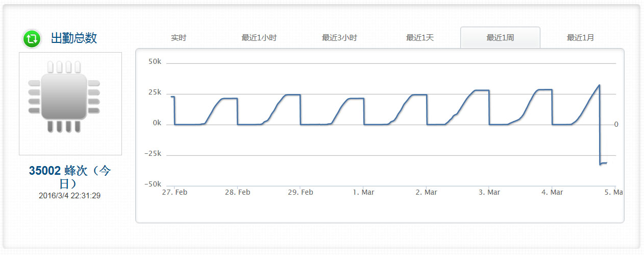This screenshot has width=644, height=255.
Task: Click the 2016/3/4 22:31:29 timestamp
Action: [x=70, y=196]
